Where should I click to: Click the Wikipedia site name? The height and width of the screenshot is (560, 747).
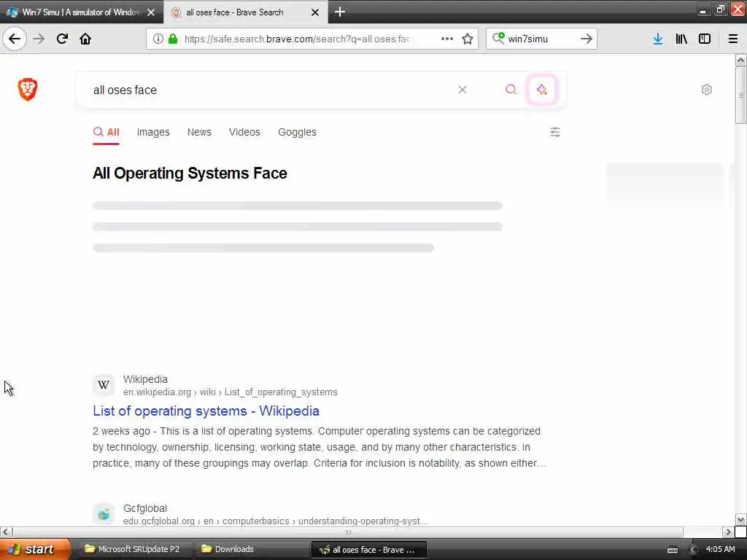click(145, 379)
